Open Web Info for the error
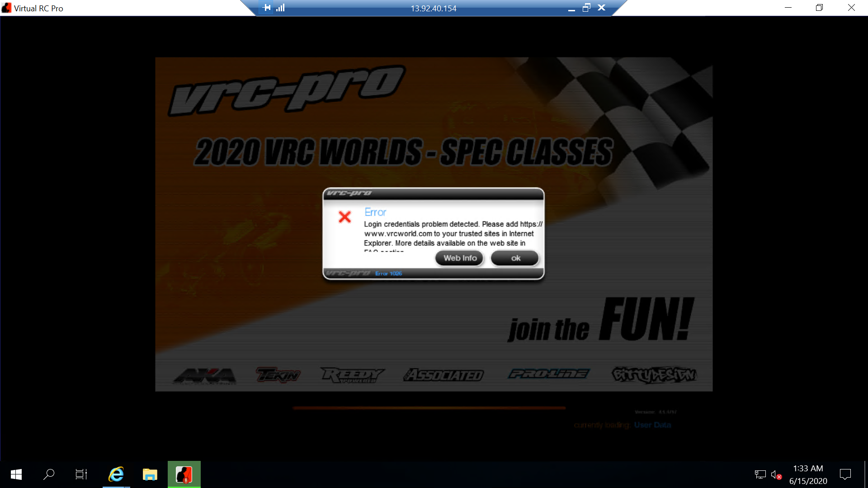 point(460,258)
